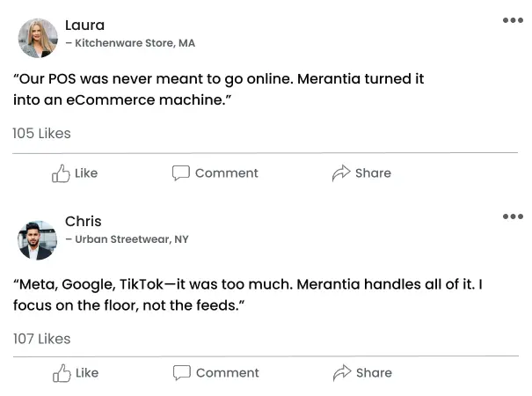The height and width of the screenshot is (396, 532).
Task: View the 107 Likes count
Action: click(41, 339)
